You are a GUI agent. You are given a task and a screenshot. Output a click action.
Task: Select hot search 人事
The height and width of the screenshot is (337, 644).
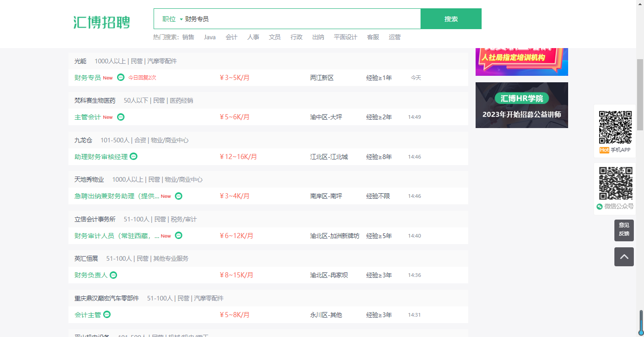coord(254,37)
